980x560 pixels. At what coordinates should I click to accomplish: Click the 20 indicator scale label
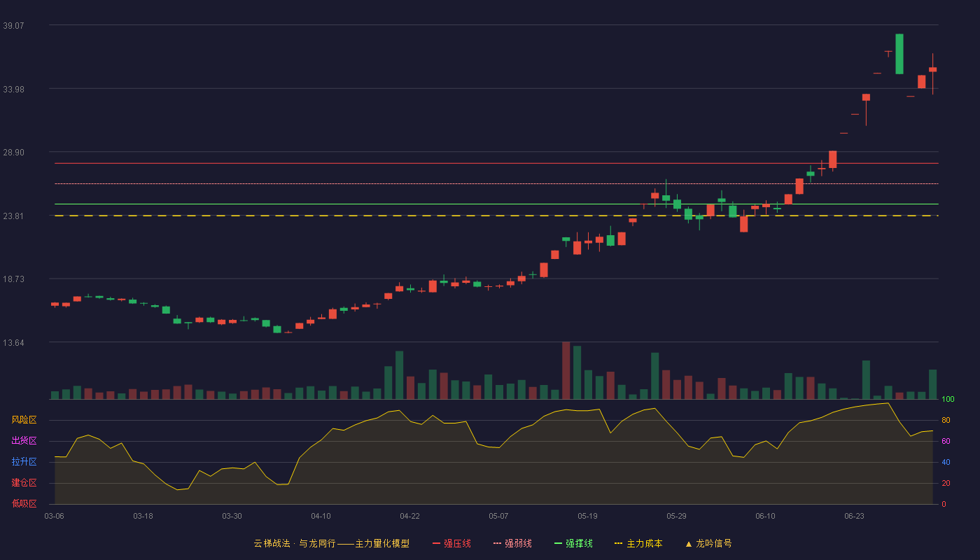(x=946, y=483)
